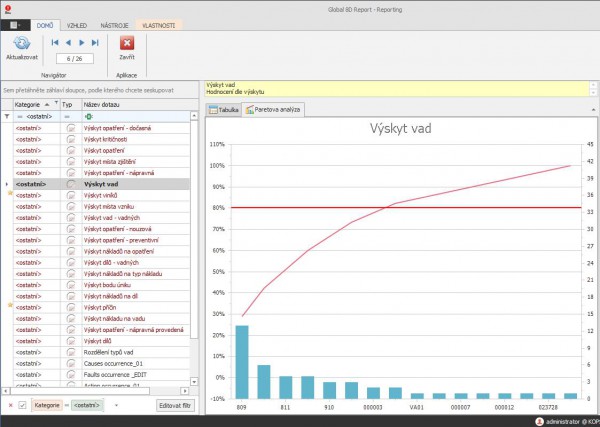Switch to the Tabulka view tab
Image resolution: width=600 pixels, height=427 pixels.
click(x=224, y=109)
